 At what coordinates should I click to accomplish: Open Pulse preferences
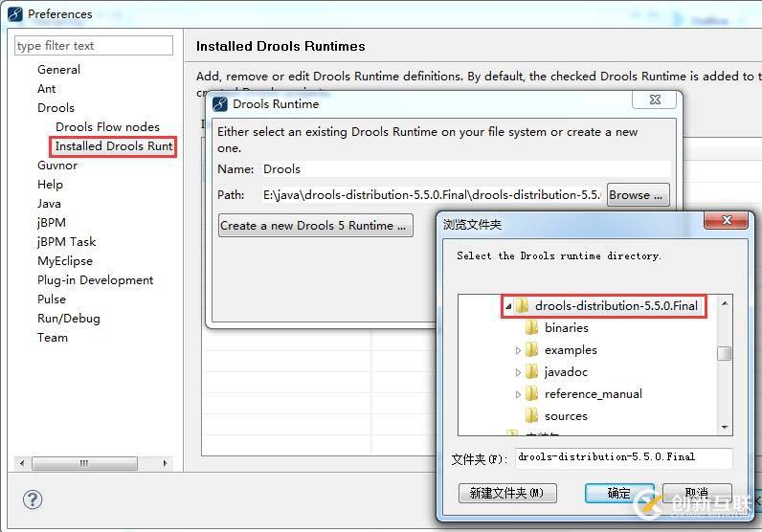52,299
